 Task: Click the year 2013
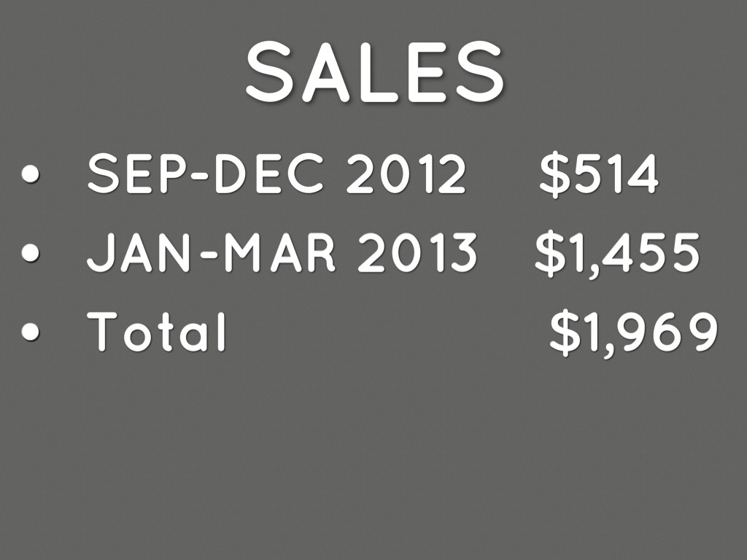pyautogui.click(x=417, y=254)
